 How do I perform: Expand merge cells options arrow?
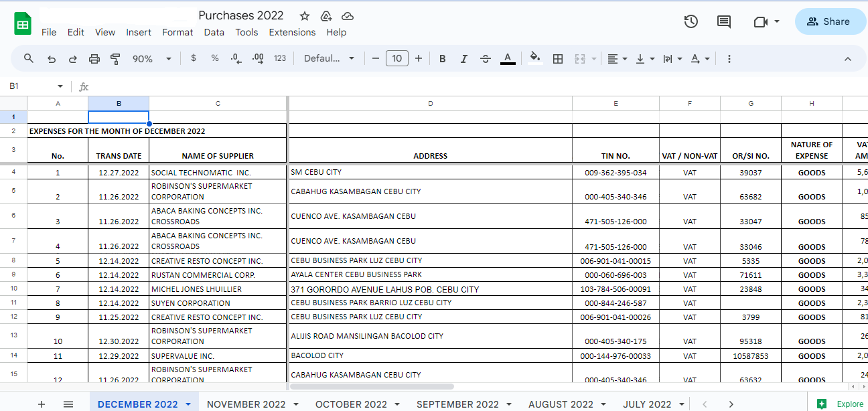click(x=594, y=59)
